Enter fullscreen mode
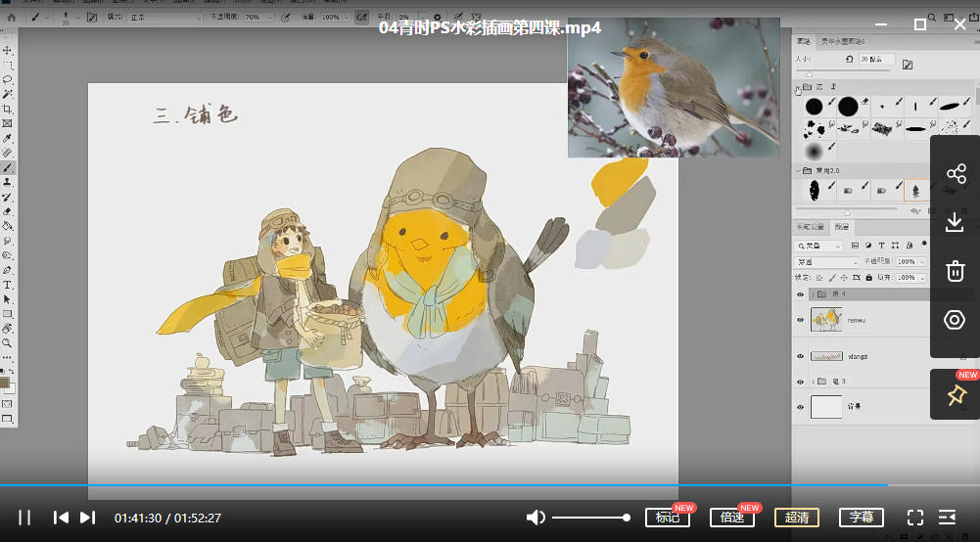The image size is (980, 542). [915, 518]
